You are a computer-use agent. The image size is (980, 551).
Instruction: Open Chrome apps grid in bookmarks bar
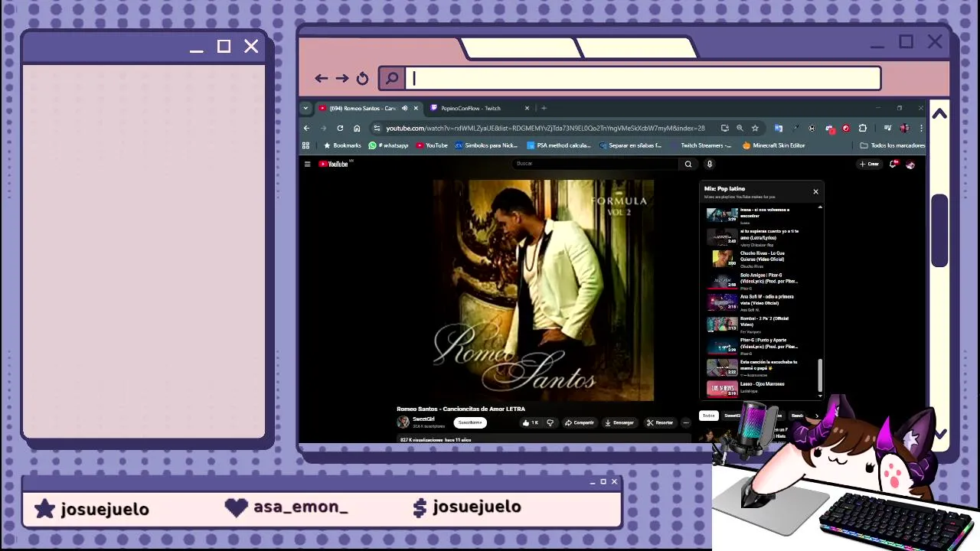point(306,145)
